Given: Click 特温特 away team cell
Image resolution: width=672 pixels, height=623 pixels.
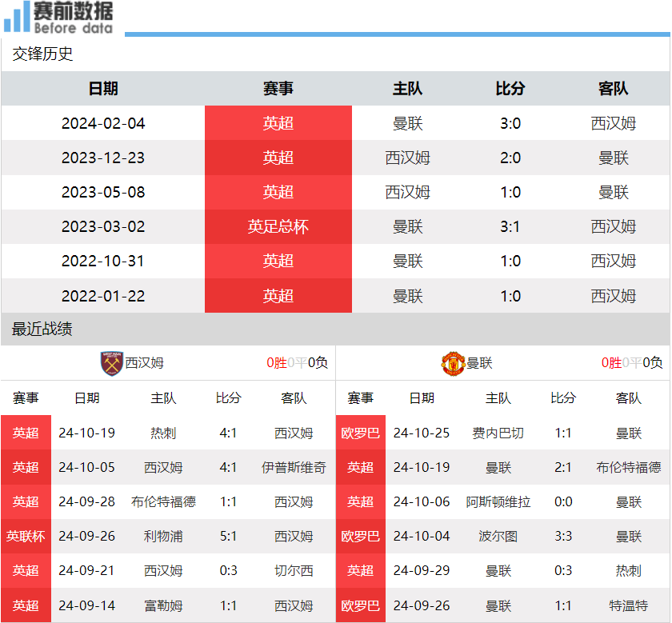Looking at the screenshot, I should 629,605.
